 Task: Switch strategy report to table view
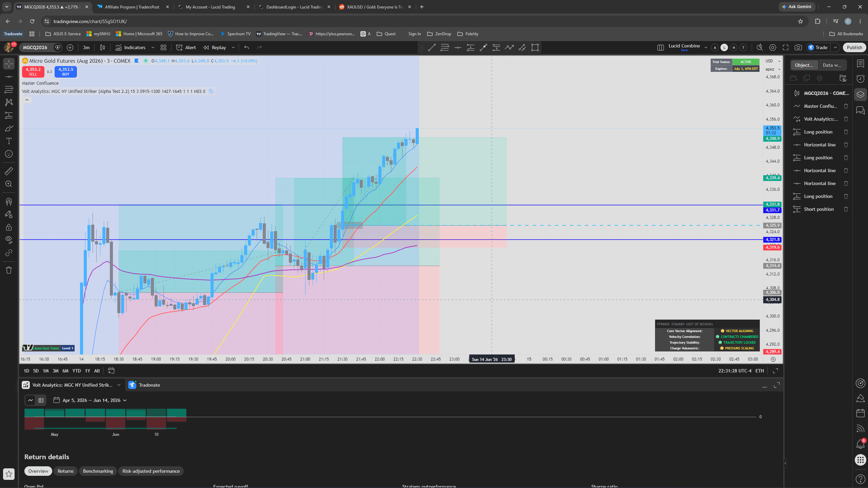coord(41,400)
